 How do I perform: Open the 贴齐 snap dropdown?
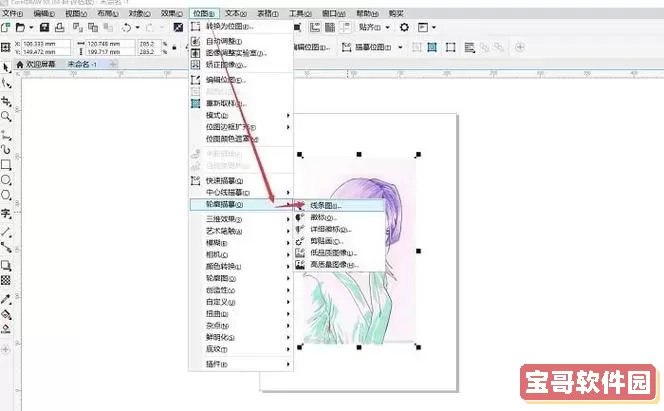coord(374,28)
